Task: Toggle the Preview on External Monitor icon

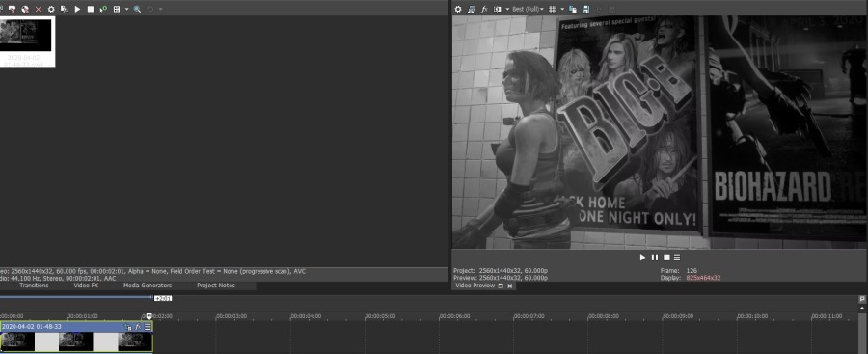Action: click(x=471, y=9)
